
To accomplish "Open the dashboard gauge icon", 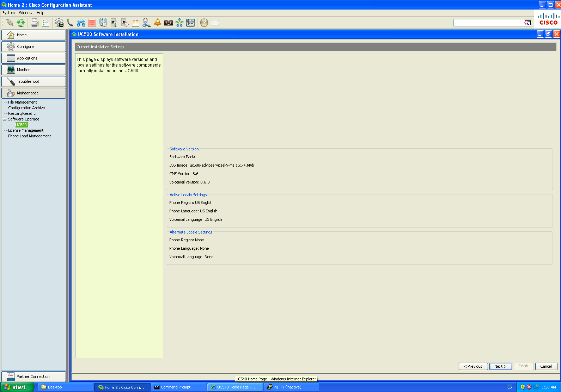I will tap(169, 23).
